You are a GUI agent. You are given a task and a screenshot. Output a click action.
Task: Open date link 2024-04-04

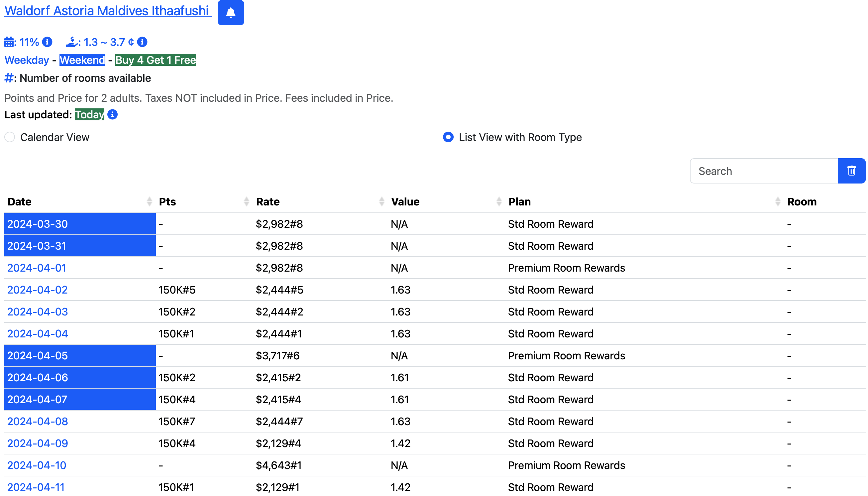click(38, 334)
